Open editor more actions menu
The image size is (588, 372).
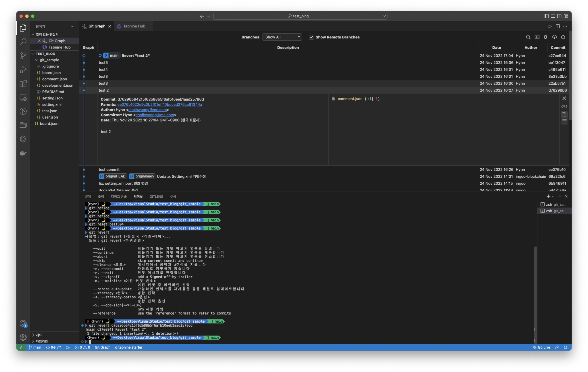[x=565, y=26]
